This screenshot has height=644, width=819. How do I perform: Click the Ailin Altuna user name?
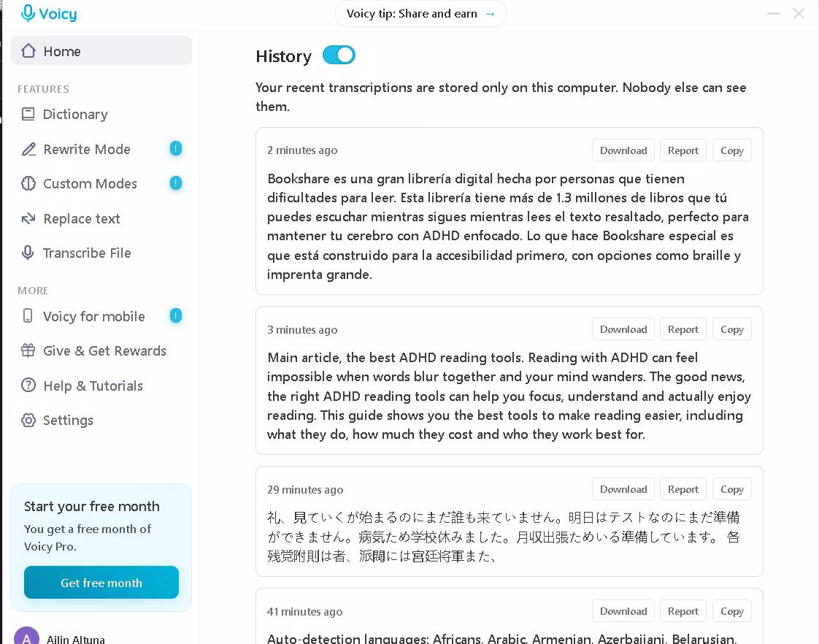click(76, 639)
